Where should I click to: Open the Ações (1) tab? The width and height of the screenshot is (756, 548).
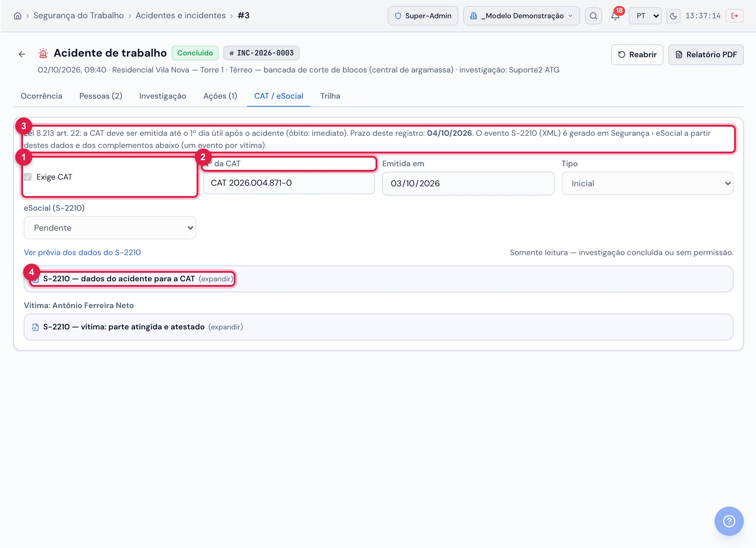pyautogui.click(x=220, y=96)
